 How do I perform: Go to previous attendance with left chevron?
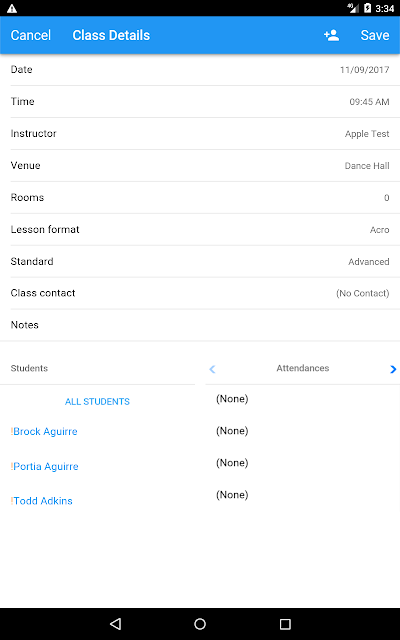point(212,369)
